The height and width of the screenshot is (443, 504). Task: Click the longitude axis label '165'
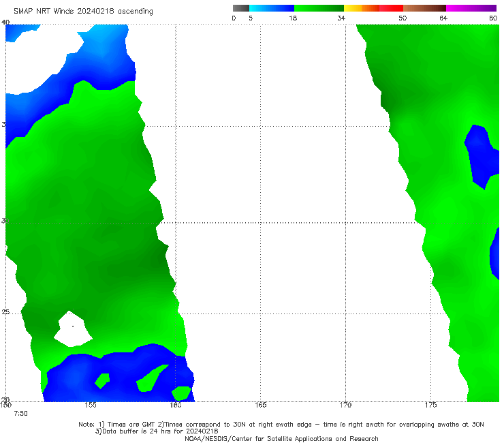click(261, 405)
